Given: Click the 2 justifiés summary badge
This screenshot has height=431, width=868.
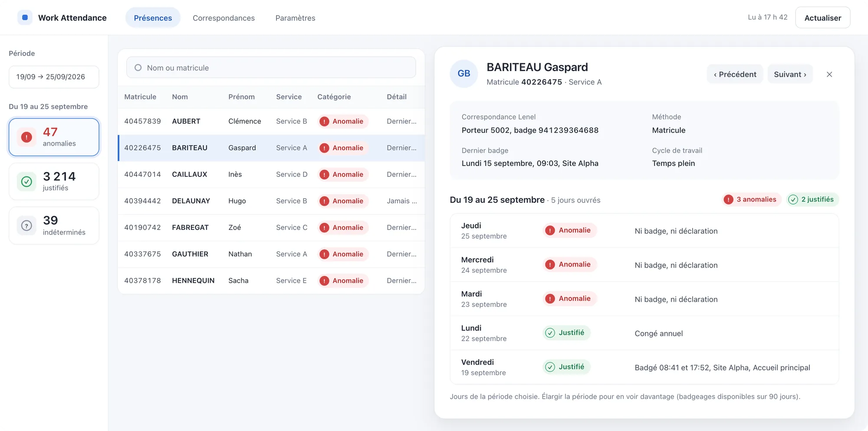Looking at the screenshot, I should click(813, 199).
